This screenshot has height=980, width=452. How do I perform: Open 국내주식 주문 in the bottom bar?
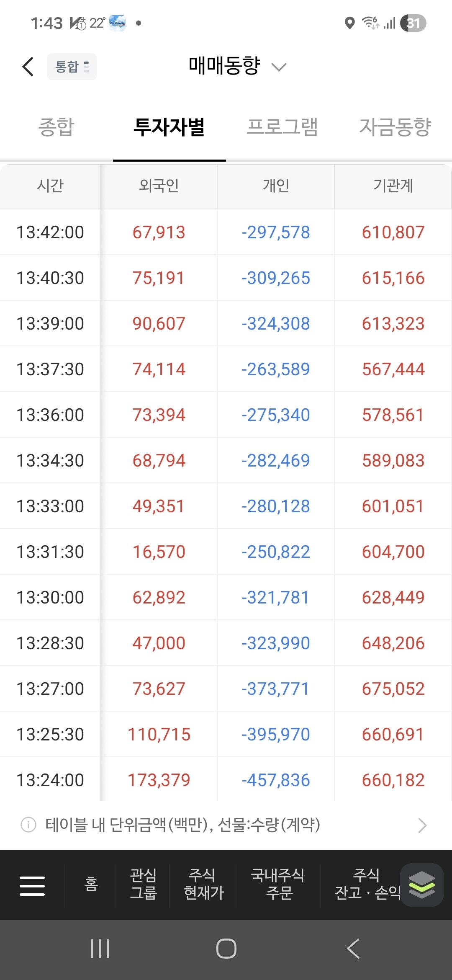pos(279,885)
